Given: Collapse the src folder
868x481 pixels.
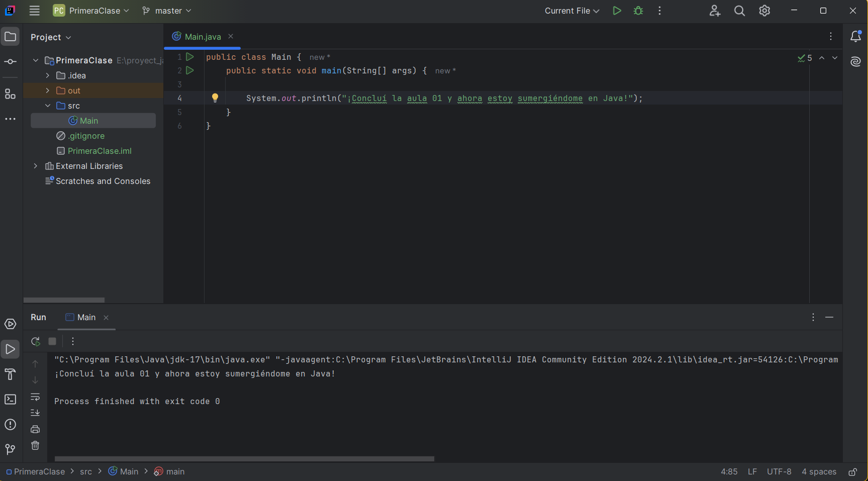Looking at the screenshot, I should [48, 106].
